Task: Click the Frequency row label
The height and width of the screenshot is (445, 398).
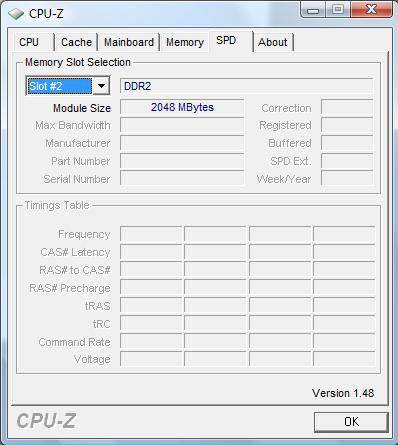Action: point(84,234)
